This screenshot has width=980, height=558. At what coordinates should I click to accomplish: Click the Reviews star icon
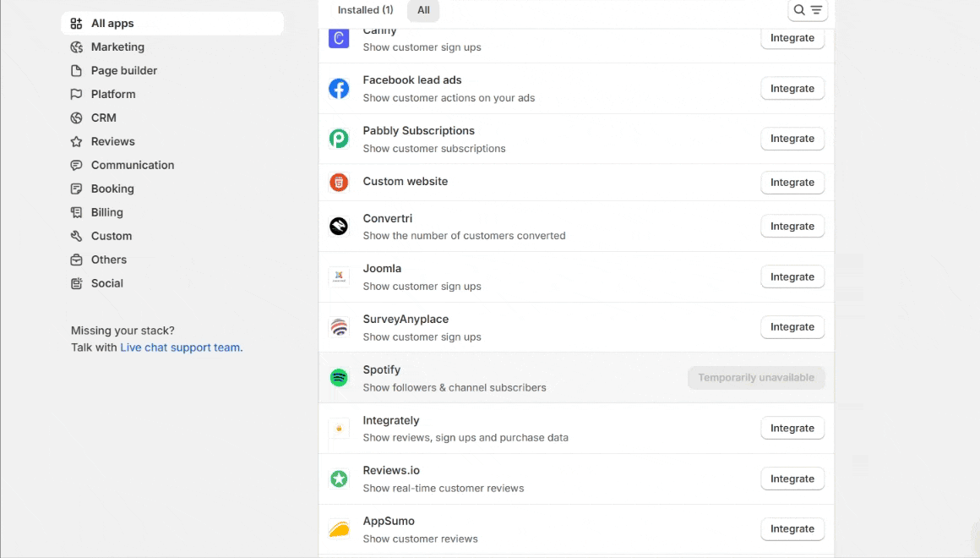tap(76, 141)
